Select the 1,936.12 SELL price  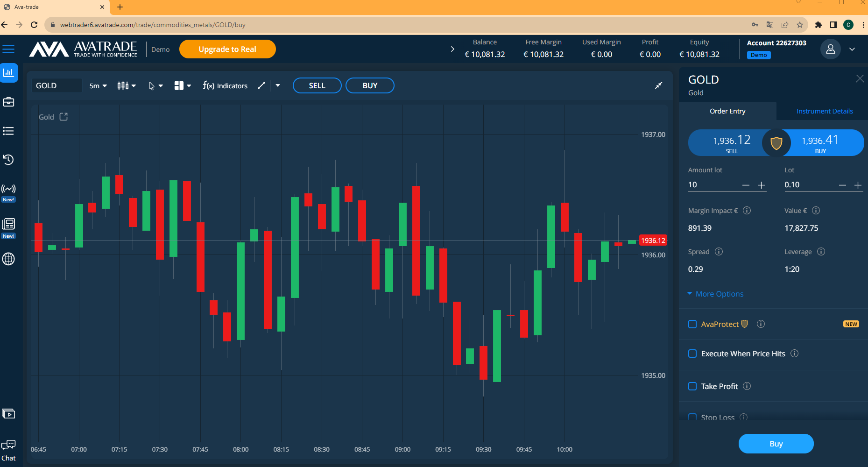tap(728, 143)
